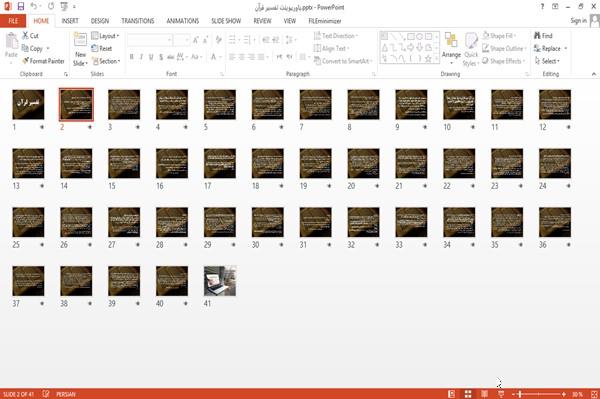Open the Select dropdown in Editing

(x=547, y=61)
